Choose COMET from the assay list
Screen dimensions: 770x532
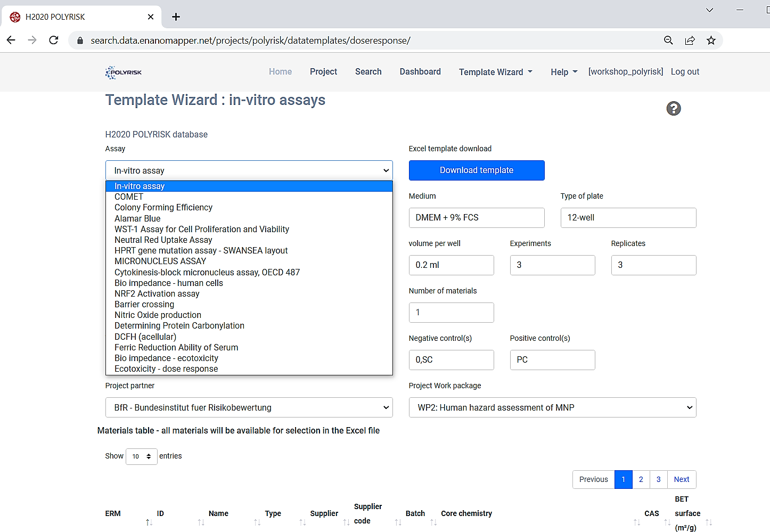click(x=129, y=197)
